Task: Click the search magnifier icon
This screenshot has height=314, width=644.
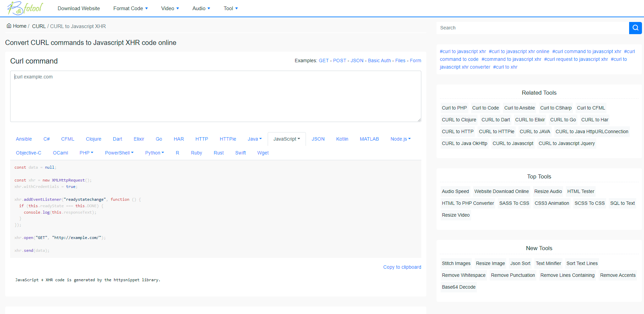Action: point(635,28)
